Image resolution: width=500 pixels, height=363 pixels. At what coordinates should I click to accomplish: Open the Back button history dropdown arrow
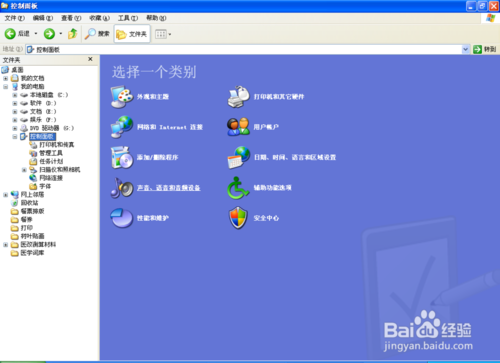[36, 34]
